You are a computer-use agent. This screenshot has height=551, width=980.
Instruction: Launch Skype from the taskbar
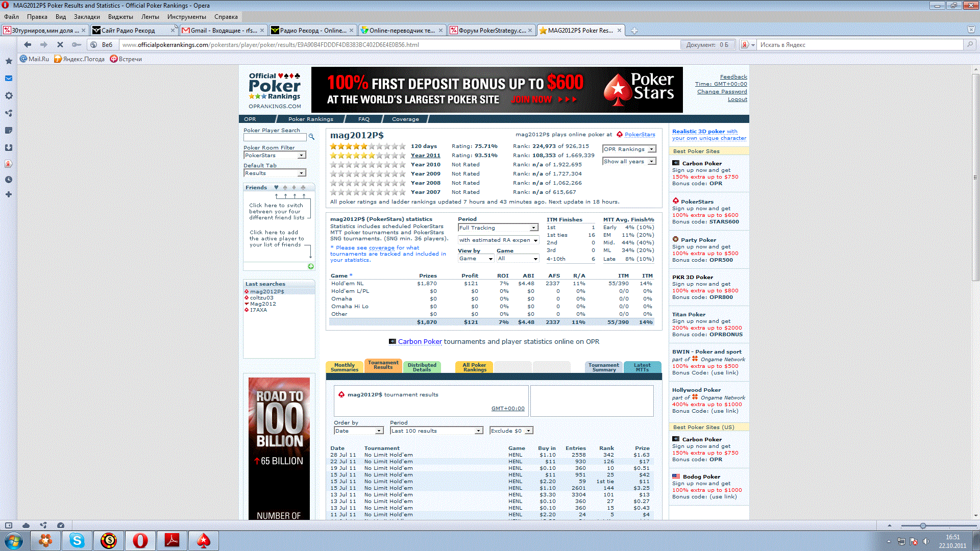pyautogui.click(x=77, y=541)
